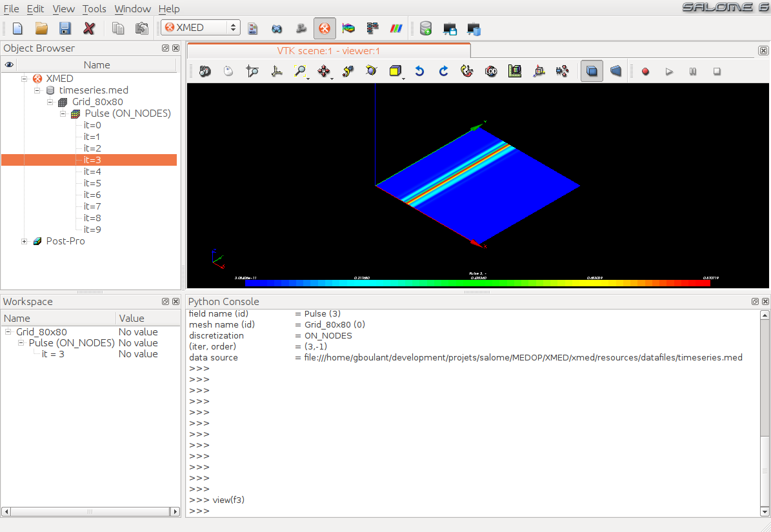
Task: Click the color scalar bar in viewer
Action: pyautogui.click(x=477, y=283)
